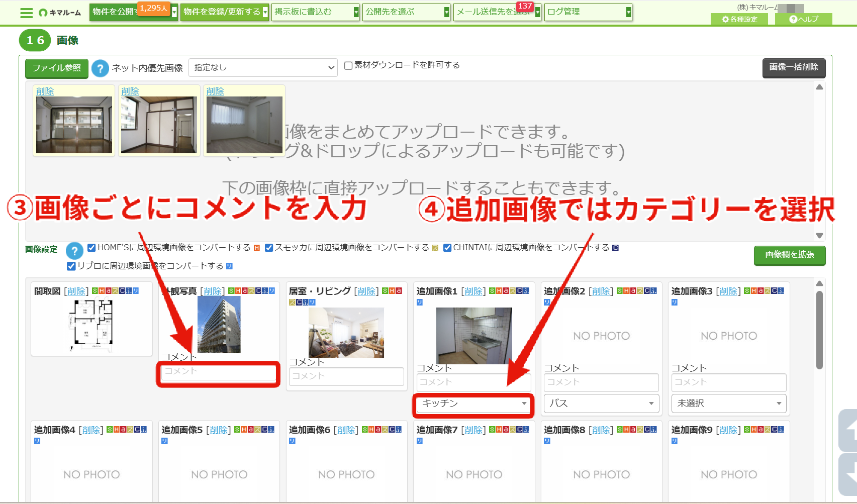857x504 pixels.
Task: Select the 追加画像1 kitchen photo thumbnail
Action: (x=474, y=336)
